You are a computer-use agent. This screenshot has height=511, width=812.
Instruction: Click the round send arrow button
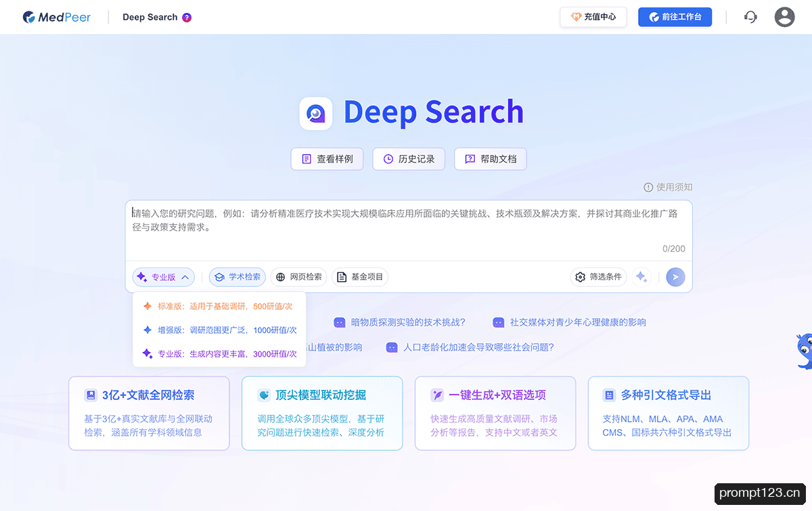click(675, 277)
